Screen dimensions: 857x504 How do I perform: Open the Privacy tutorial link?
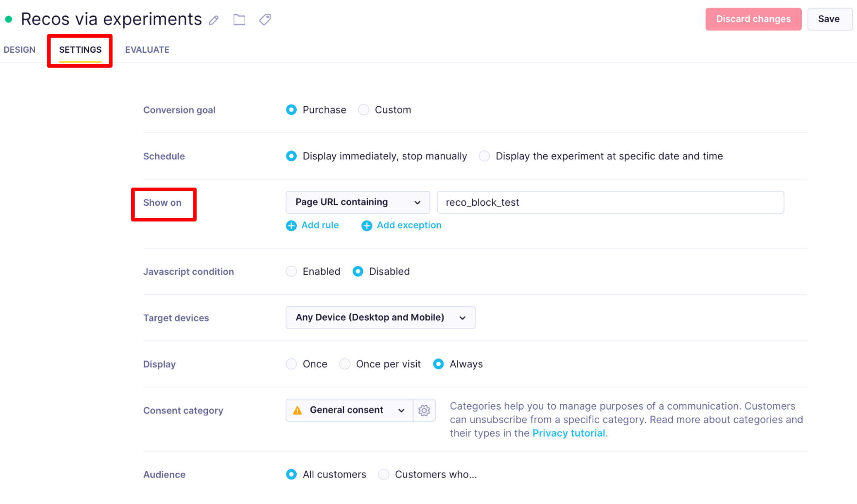568,433
